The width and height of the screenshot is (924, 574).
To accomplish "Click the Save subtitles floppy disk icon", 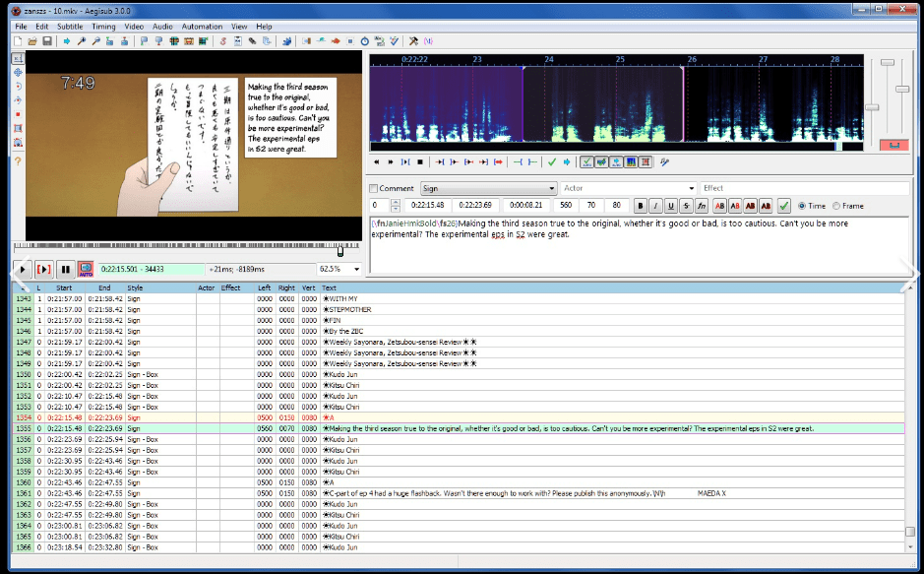I will point(46,41).
